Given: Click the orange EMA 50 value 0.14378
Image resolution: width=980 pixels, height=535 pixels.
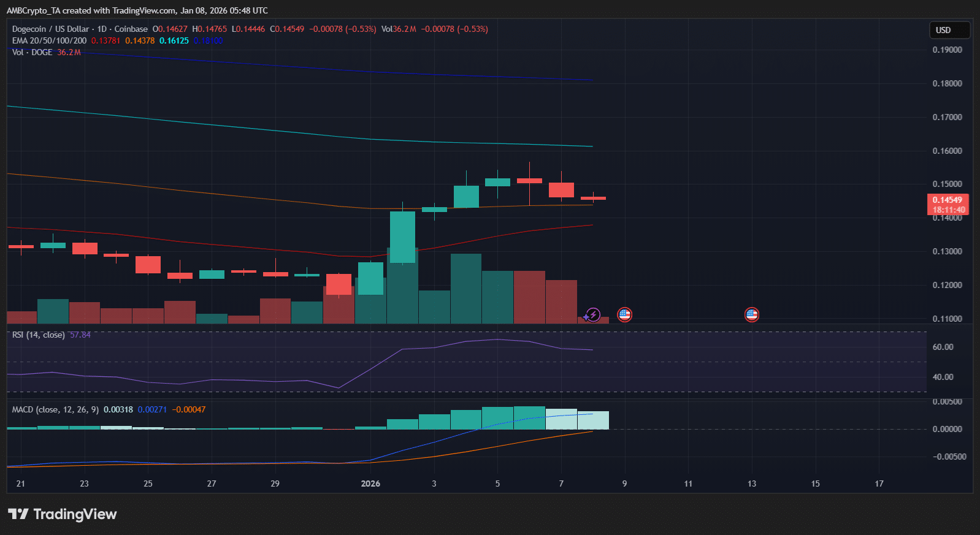Looking at the screenshot, I should [140, 40].
